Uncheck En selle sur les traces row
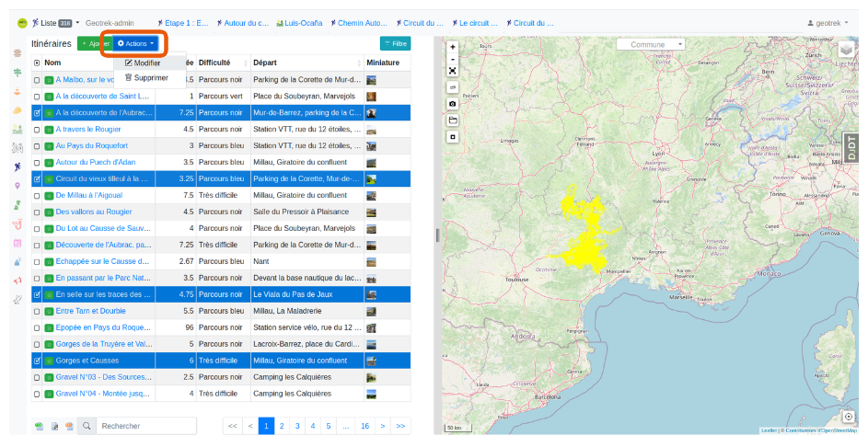This screenshot has width=868, height=447. (x=37, y=295)
